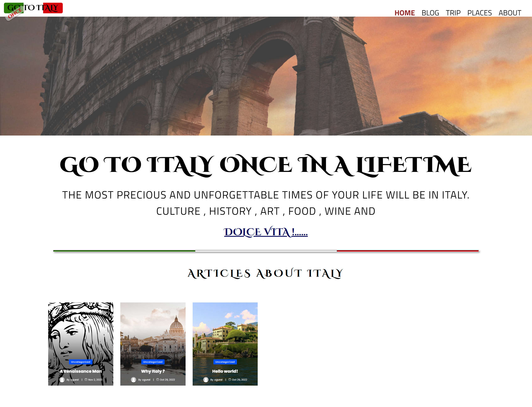This screenshot has height=407, width=532.
Task: Open the BLOG menu item
Action: coord(430,13)
